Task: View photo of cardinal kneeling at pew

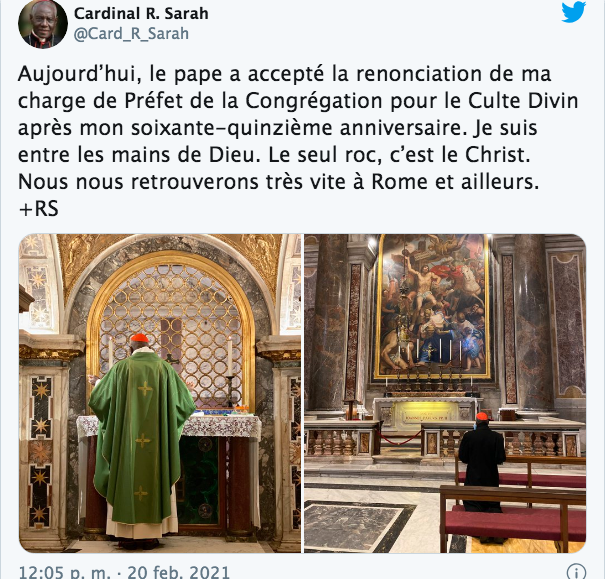Action: click(x=445, y=393)
